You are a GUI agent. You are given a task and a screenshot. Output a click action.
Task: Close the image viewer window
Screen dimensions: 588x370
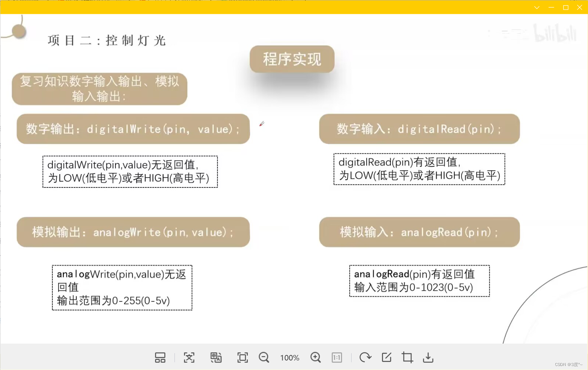coord(580,7)
